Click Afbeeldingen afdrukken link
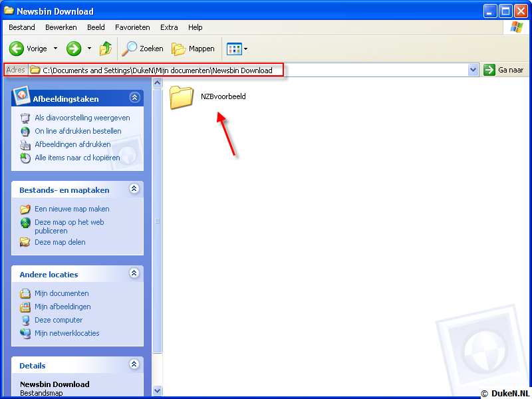 (x=72, y=144)
